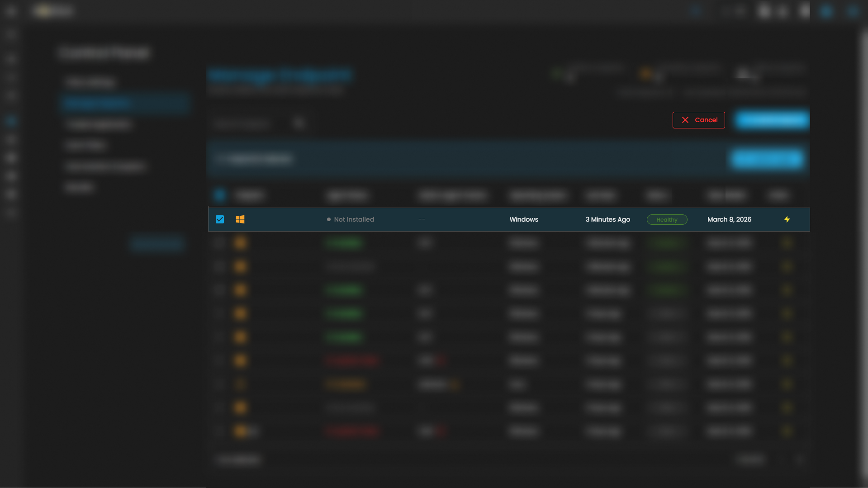Toggle the select-all checkbox in the table header
The height and width of the screenshot is (488, 868).
click(x=220, y=195)
